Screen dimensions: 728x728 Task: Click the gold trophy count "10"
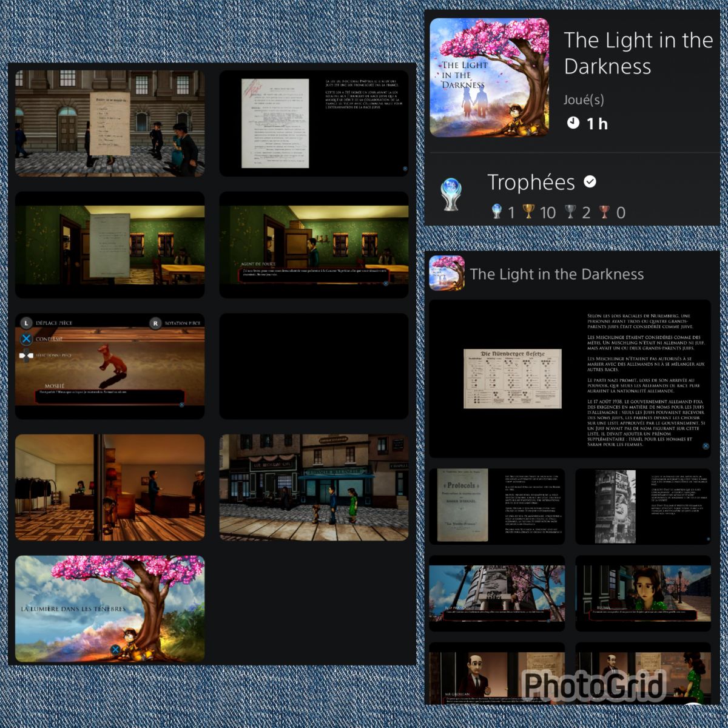[x=548, y=212]
